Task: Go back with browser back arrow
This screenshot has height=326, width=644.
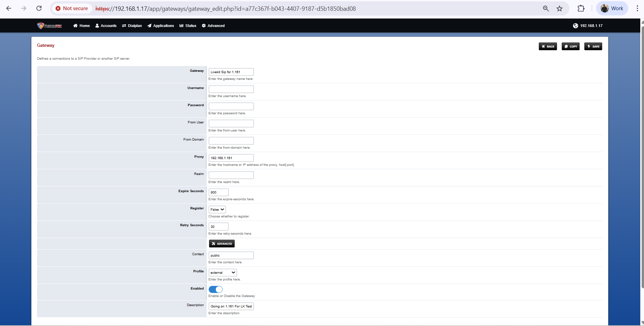Action: 9,8
